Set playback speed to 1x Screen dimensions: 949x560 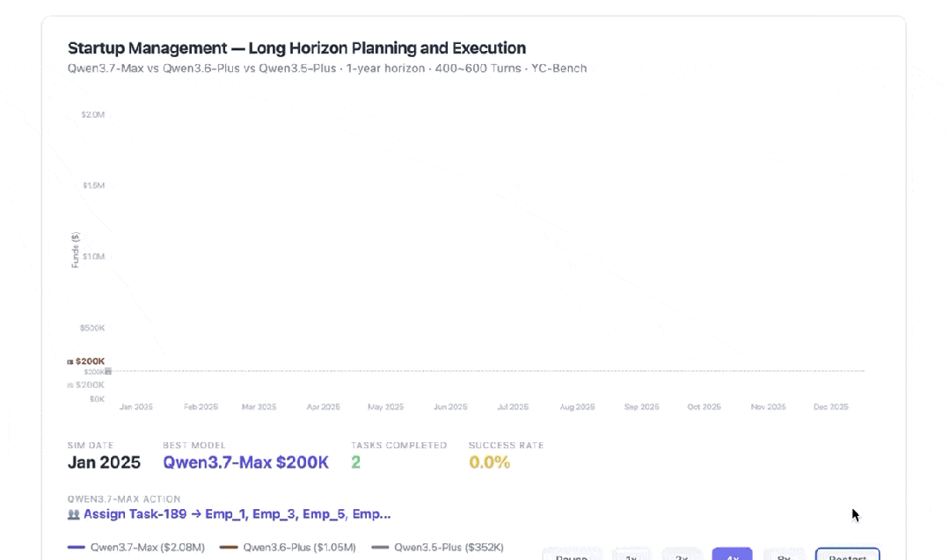(631, 554)
